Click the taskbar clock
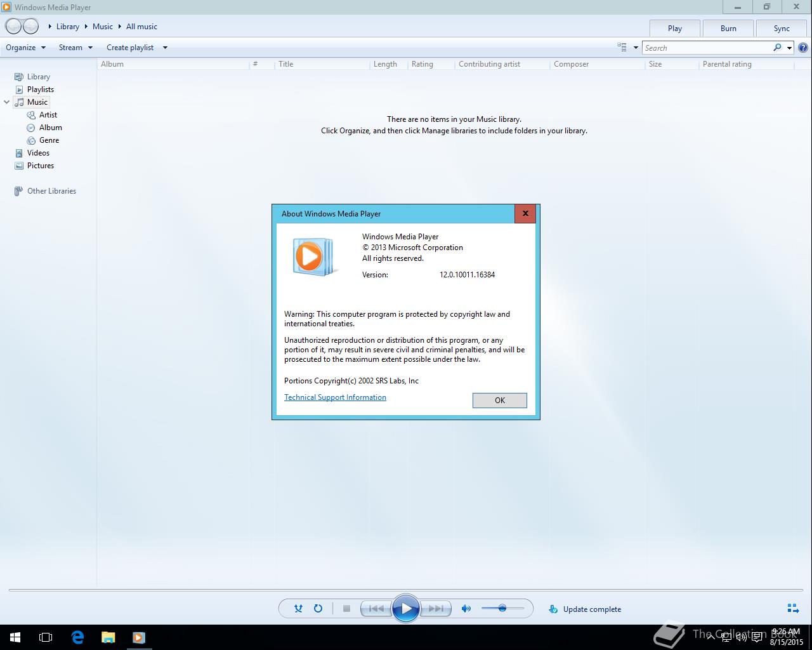The image size is (812, 650). [786, 637]
